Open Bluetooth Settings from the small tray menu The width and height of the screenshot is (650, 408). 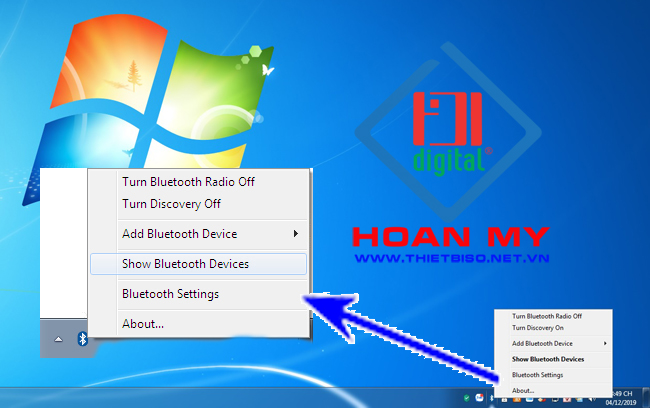tap(537, 375)
